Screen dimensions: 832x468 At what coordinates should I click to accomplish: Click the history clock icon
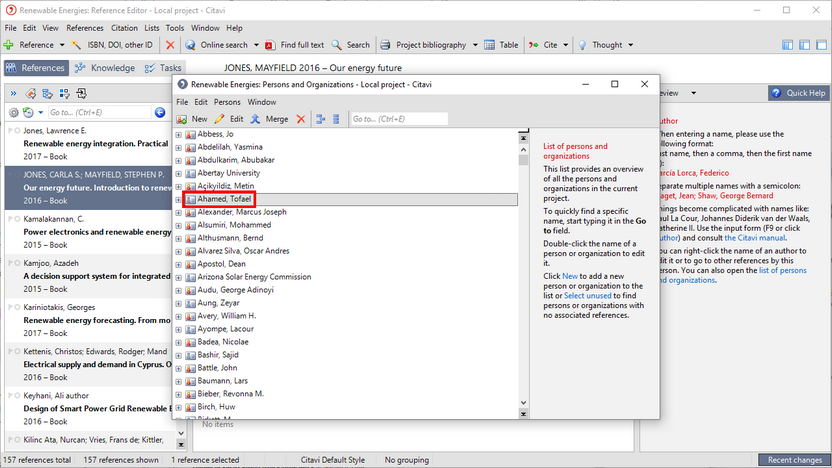tap(28, 112)
